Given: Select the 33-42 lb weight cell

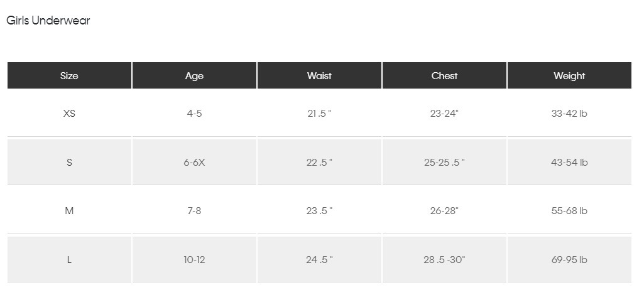Looking at the screenshot, I should pos(569,114).
